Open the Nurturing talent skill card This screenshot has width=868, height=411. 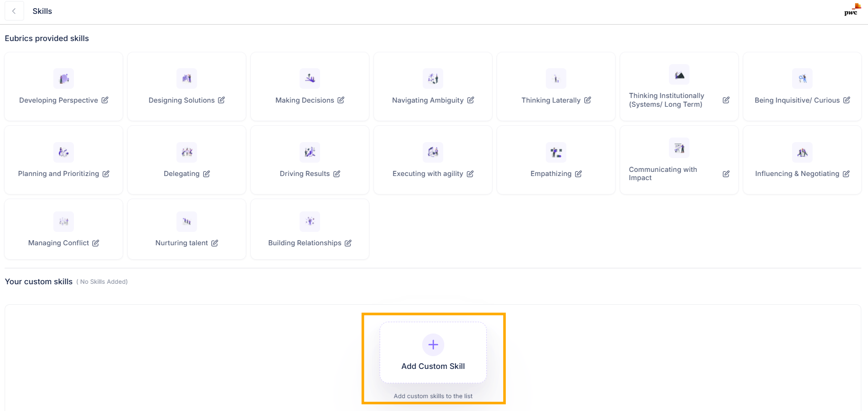coord(187,230)
